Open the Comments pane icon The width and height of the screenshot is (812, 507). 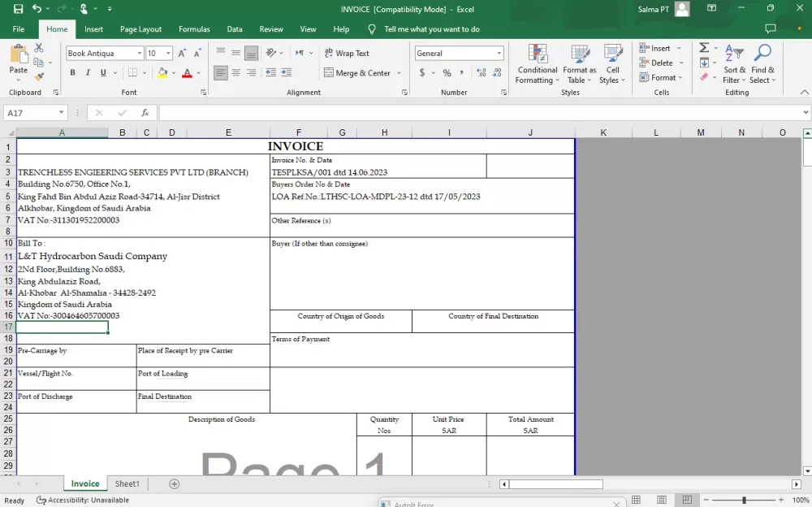tap(771, 29)
